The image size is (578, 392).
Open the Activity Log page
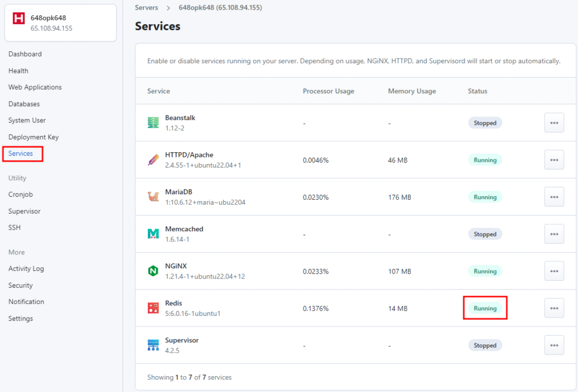click(26, 268)
